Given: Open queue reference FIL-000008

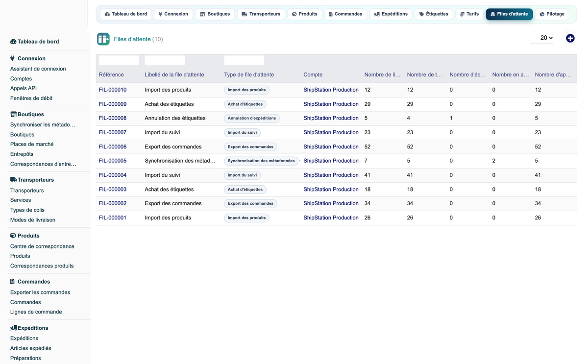Looking at the screenshot, I should click(x=113, y=118).
